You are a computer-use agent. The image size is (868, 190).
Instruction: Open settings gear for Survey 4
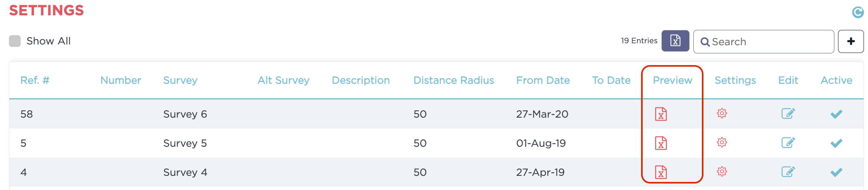click(722, 172)
